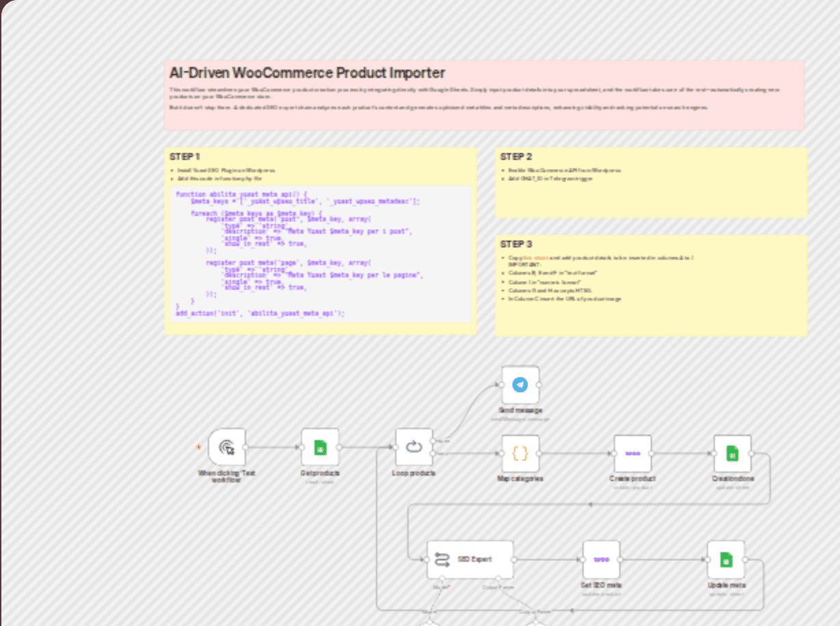
Task: Click the 'Install Yoast SEO Plugin' bullet
Action: (226, 170)
